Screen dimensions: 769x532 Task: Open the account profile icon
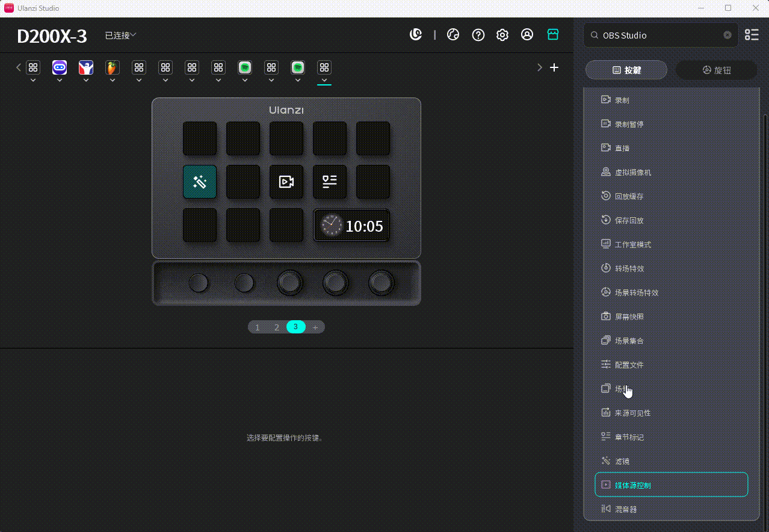click(527, 34)
